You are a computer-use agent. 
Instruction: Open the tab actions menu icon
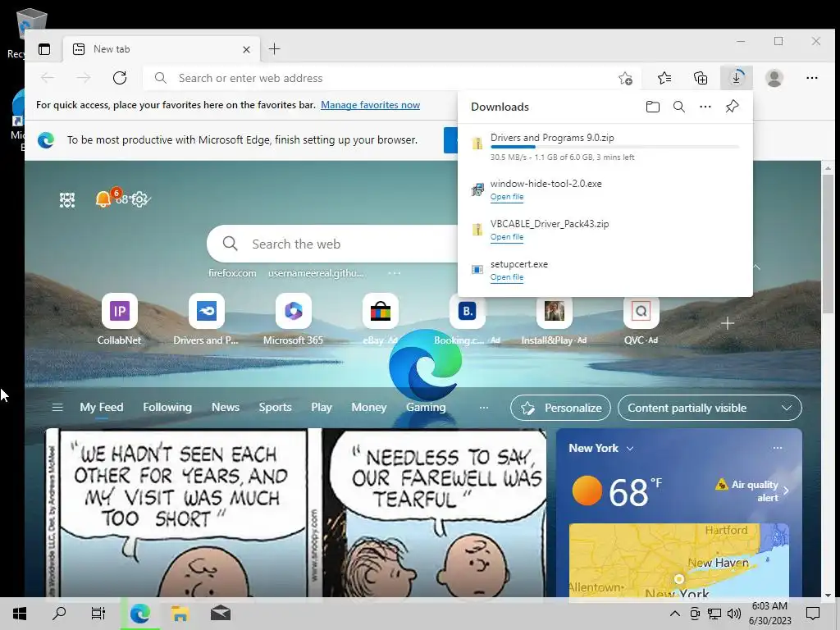(x=44, y=49)
